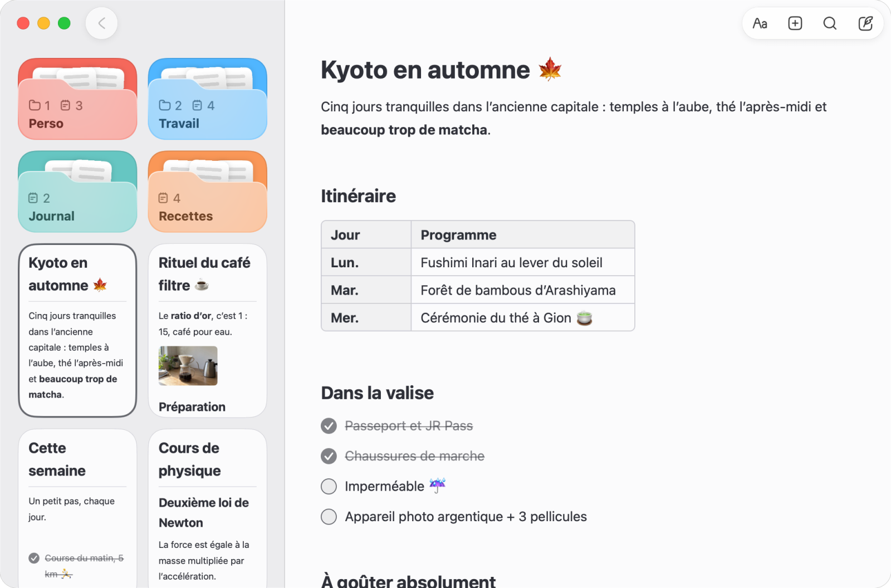Viewport: 891px width, 588px height.
Task: Maximize window with green button
Action: [65, 23]
